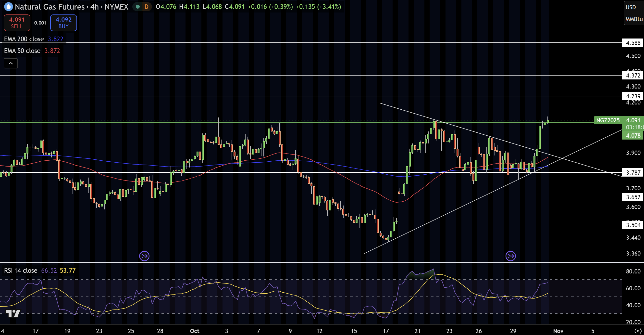This screenshot has height=335, width=644.
Task: Toggle visibility of the EMA 200 close indicator
Action: (24, 39)
